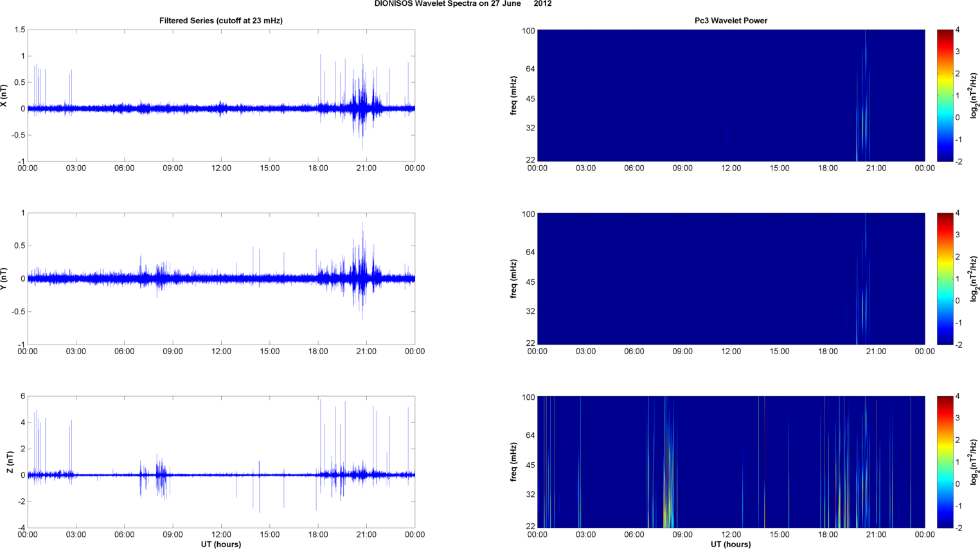
Task: Click the 6 tick on the Z (nT) axis
Action: tap(23, 397)
